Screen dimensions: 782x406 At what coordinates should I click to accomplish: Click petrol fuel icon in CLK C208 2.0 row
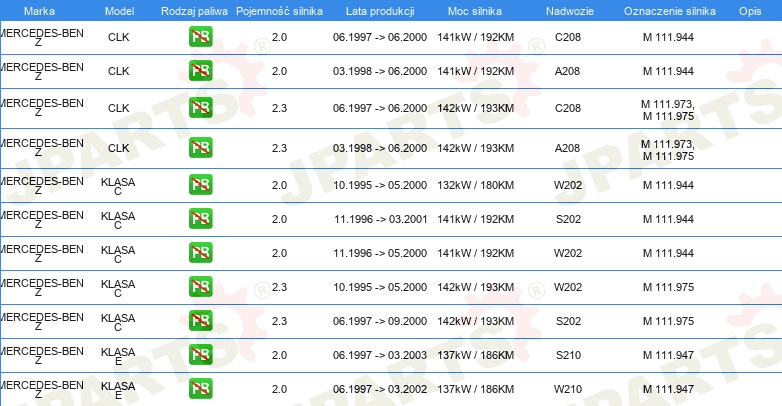200,37
